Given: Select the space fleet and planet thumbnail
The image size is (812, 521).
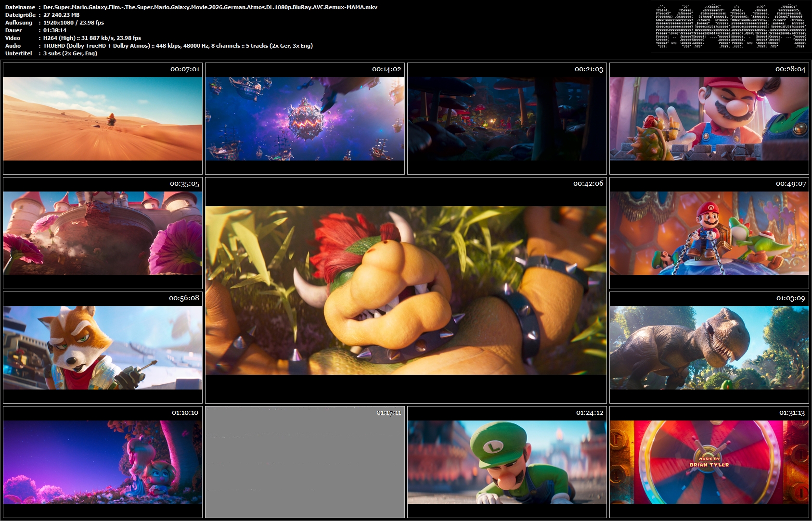Looking at the screenshot, I should coord(305,118).
